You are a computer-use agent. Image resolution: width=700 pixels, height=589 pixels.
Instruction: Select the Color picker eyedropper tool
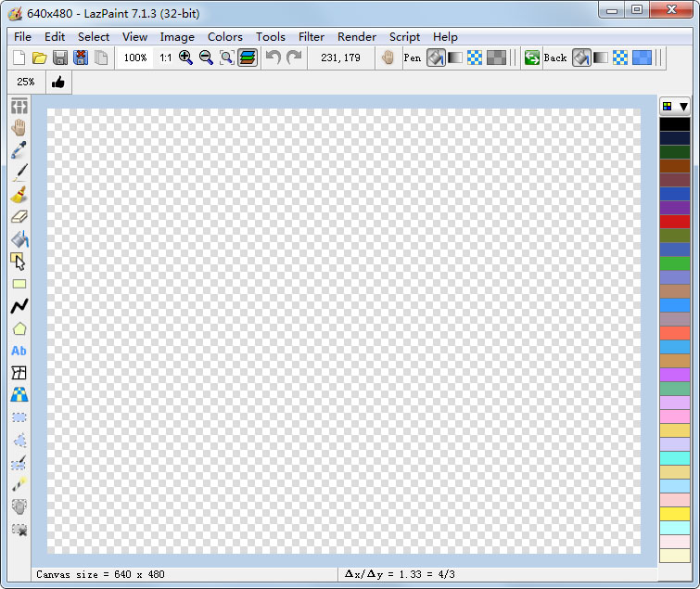tap(19, 150)
